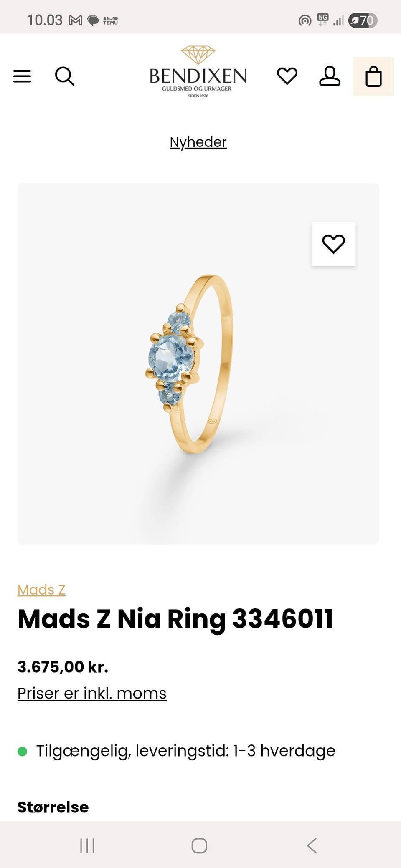Tap Android back arrow button
Image resolution: width=401 pixels, height=868 pixels.
click(312, 846)
